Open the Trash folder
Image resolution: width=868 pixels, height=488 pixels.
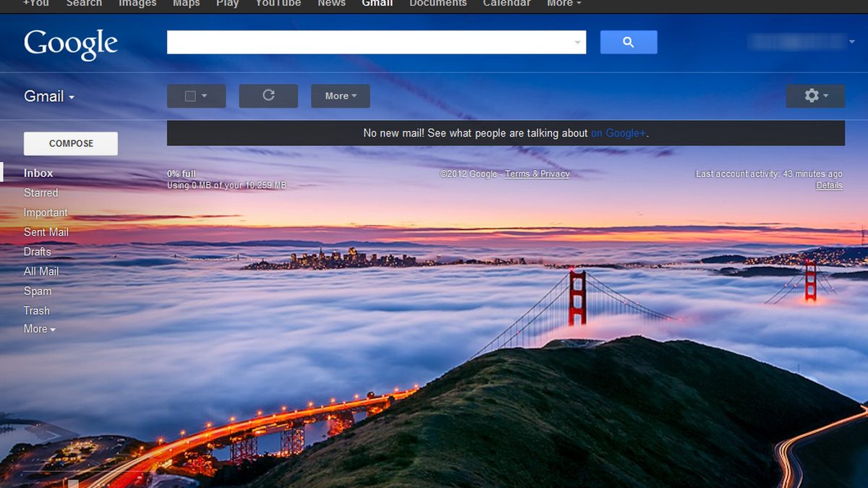[x=37, y=311]
